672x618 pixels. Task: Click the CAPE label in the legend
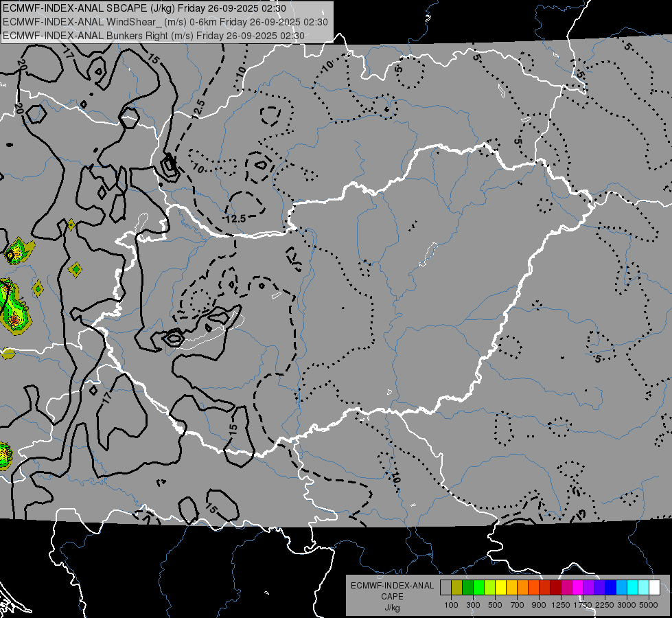[392, 597]
